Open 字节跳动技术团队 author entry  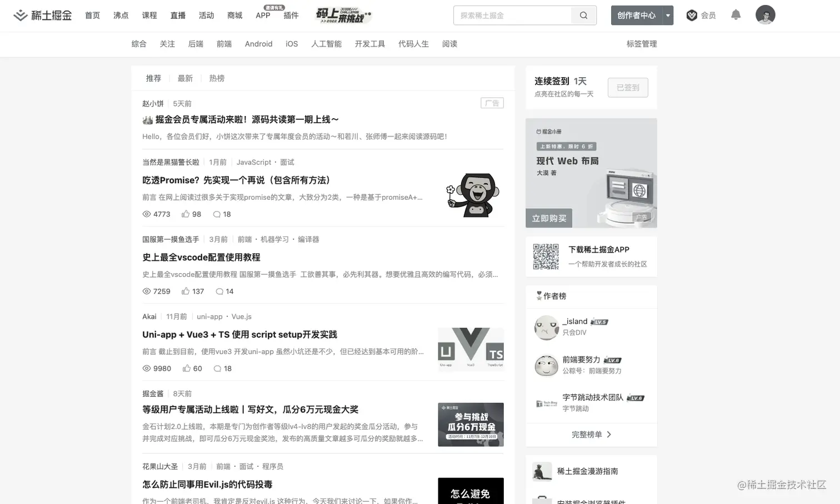point(591,403)
